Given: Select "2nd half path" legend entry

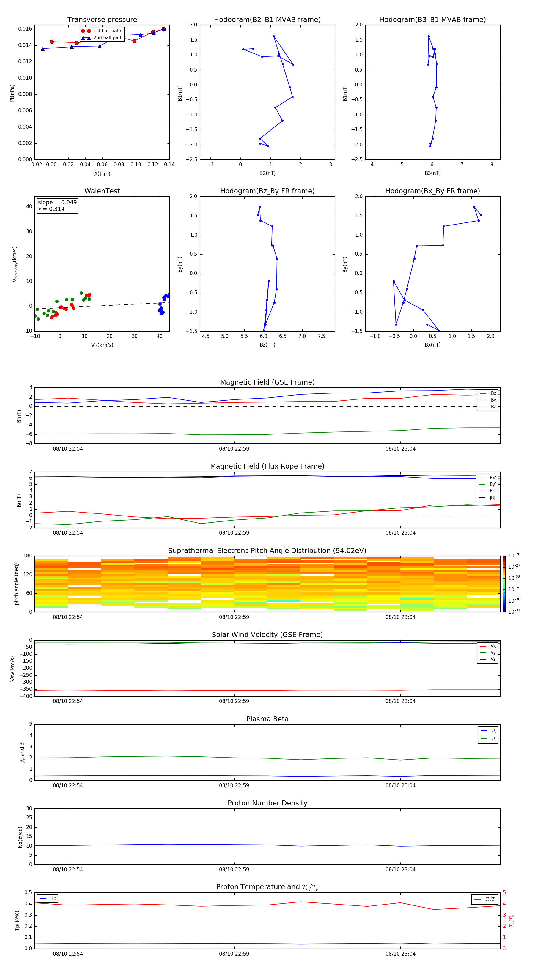Looking at the screenshot, I should pos(102,38).
